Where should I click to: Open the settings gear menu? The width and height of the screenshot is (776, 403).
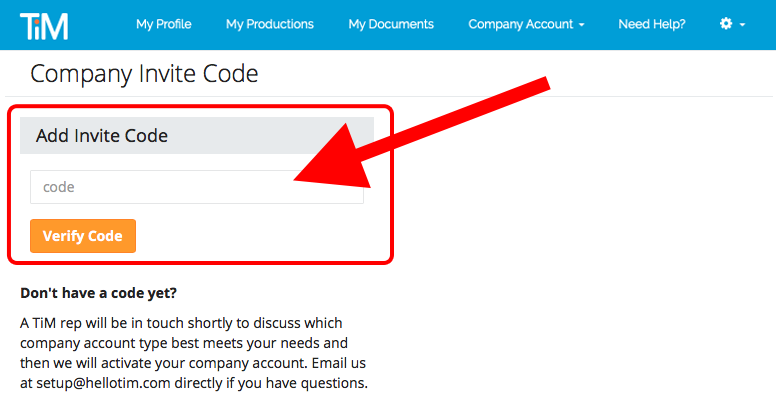tap(726, 23)
